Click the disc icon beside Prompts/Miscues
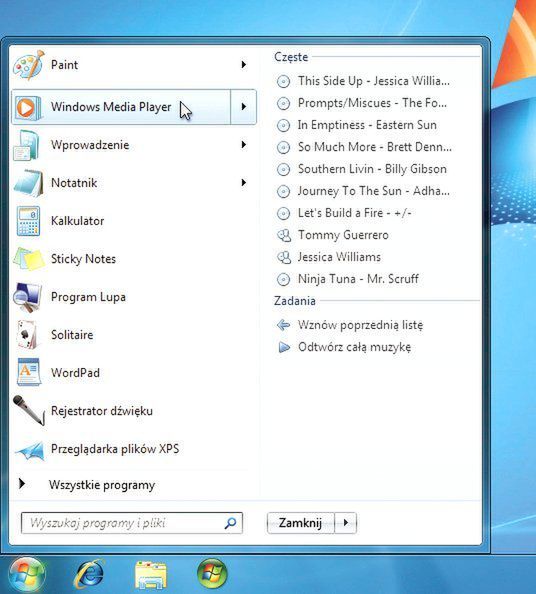 point(283,103)
